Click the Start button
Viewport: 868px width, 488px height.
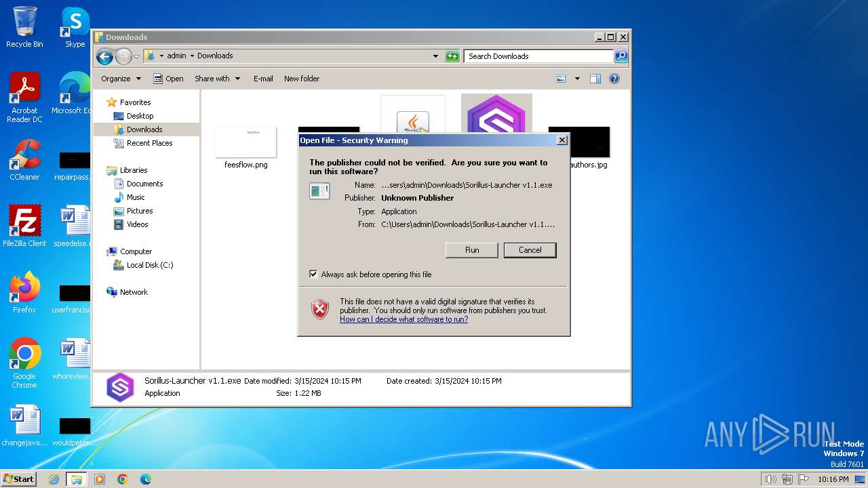tap(18, 479)
